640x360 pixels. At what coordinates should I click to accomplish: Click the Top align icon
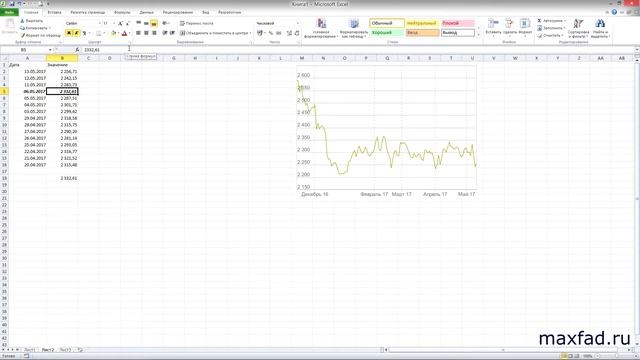(x=138, y=24)
